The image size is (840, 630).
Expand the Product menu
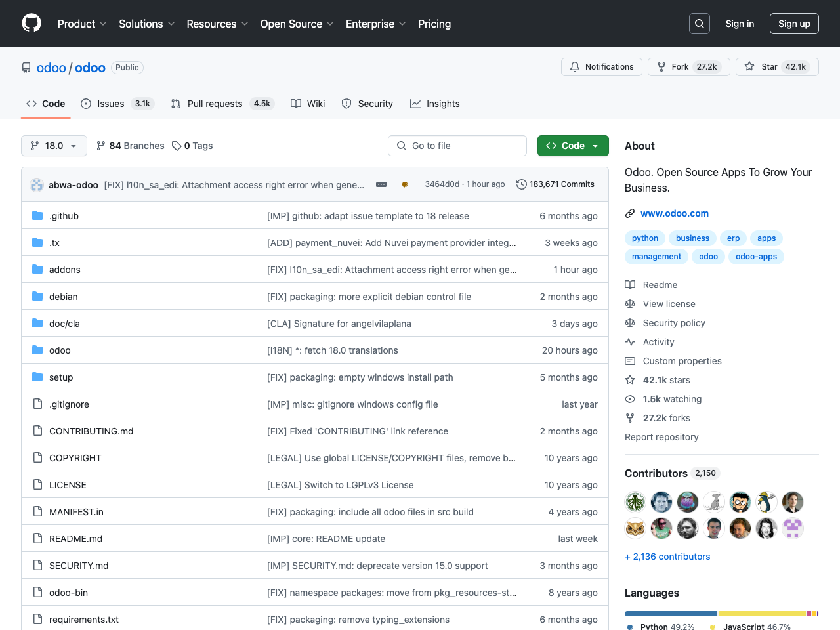click(82, 24)
